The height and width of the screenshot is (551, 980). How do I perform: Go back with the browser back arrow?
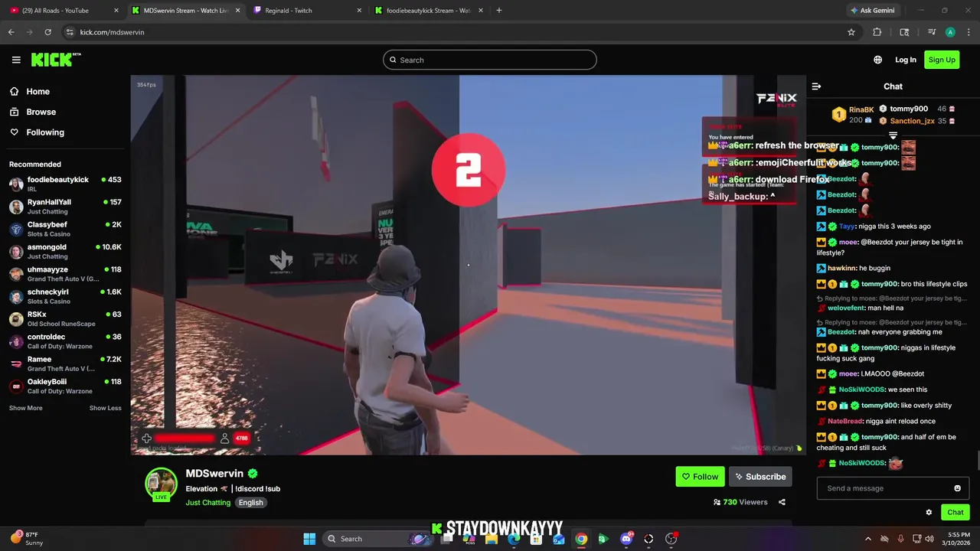11,32
